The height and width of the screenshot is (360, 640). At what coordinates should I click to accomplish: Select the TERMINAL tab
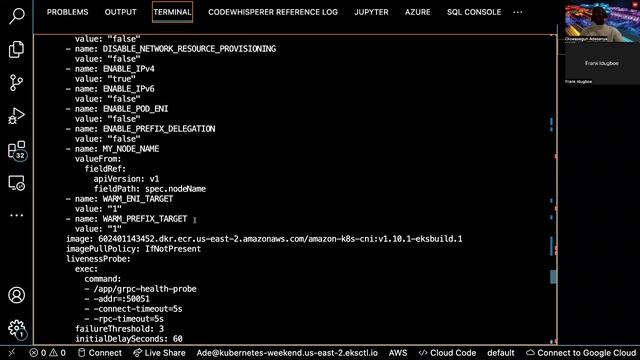(172, 12)
